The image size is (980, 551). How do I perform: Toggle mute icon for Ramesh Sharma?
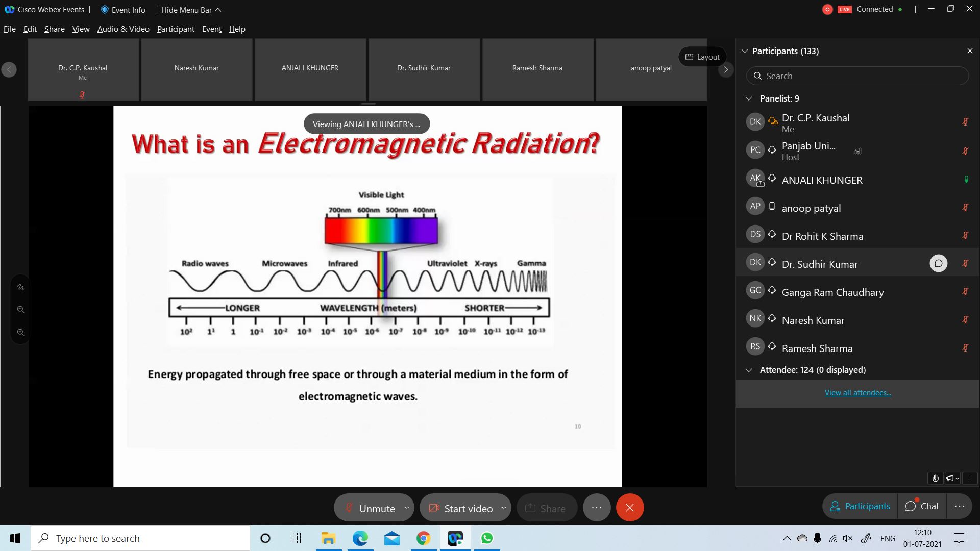pos(965,347)
